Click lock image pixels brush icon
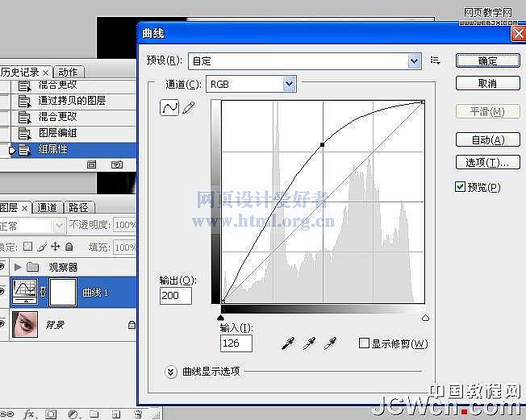The image size is (526, 420). click(42, 247)
